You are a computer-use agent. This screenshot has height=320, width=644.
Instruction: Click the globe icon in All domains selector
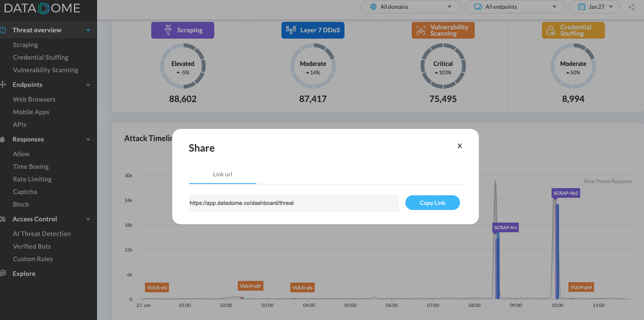(373, 7)
